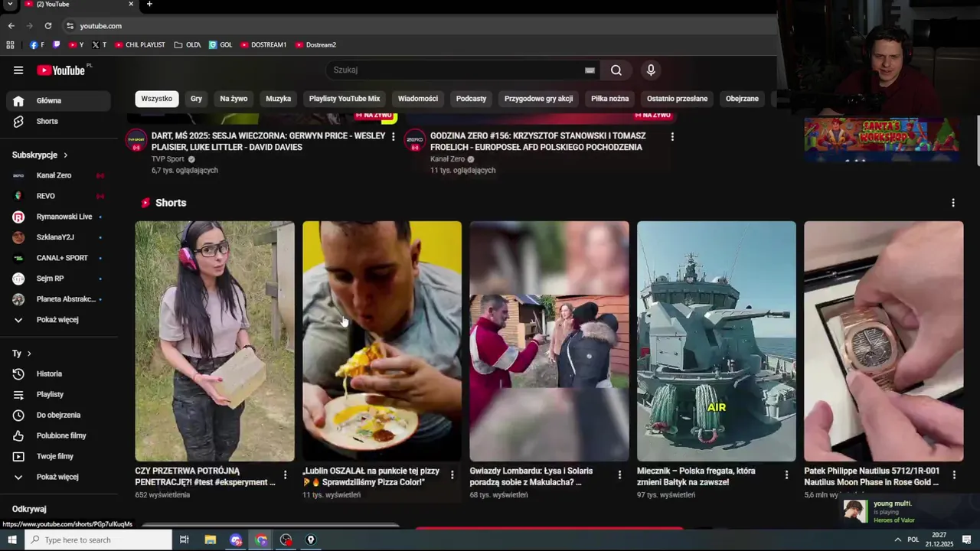The image size is (980, 551).
Task: Expand Subskrypcje section chevron
Action: click(x=66, y=155)
